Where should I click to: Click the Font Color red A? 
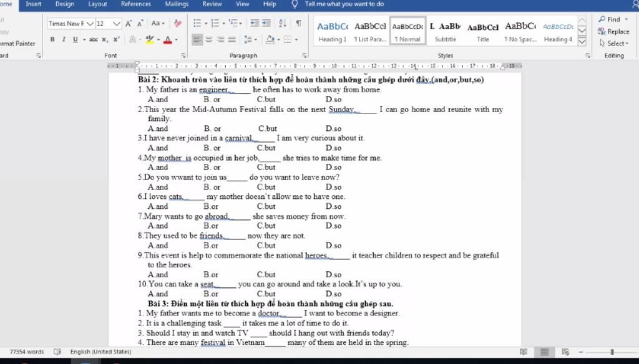pyautogui.click(x=167, y=39)
